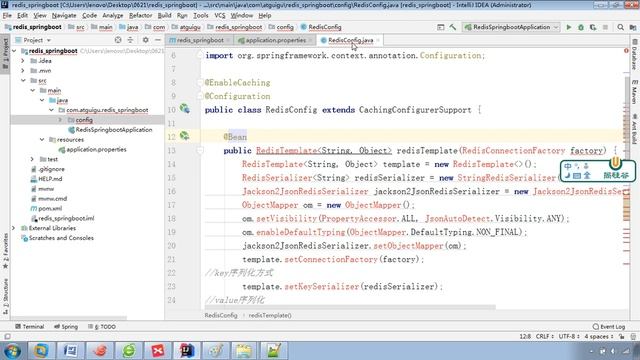Click the stop process icon

(605, 27)
